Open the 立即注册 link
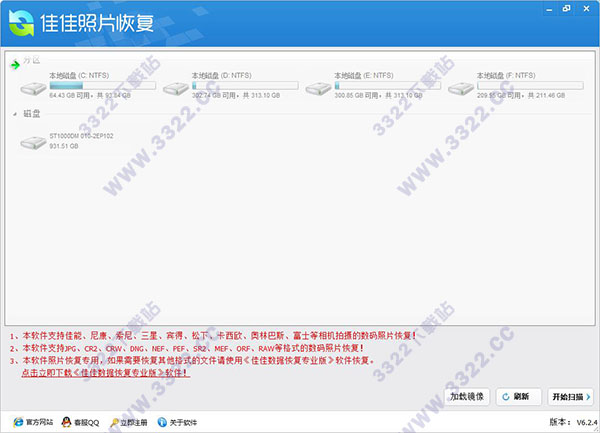This screenshot has height=433, width=600. click(x=134, y=423)
